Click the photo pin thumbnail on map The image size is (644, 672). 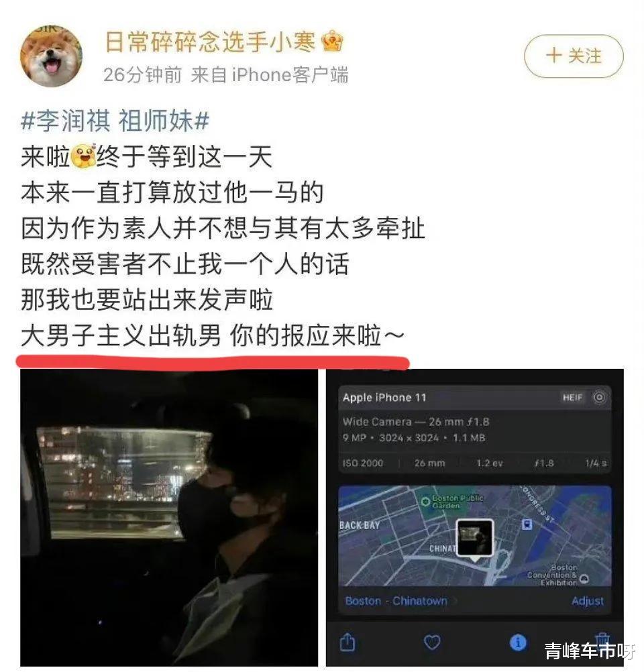[475, 538]
